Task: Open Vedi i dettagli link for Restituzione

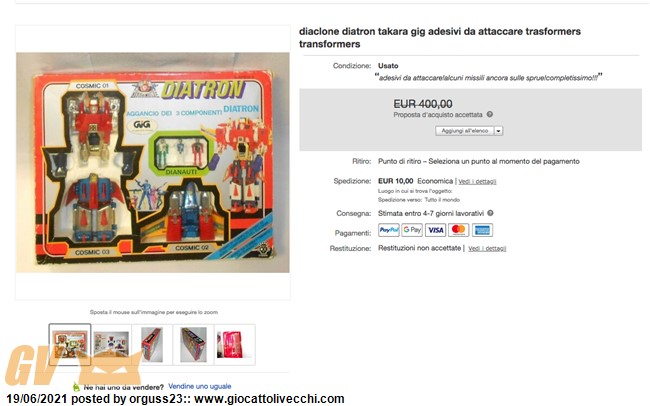Action: [x=487, y=248]
